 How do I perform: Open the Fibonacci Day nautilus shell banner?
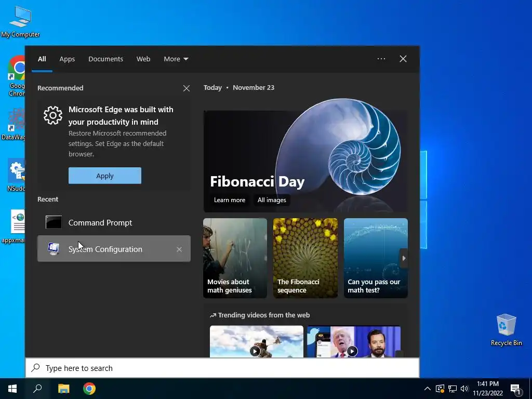pos(305,155)
